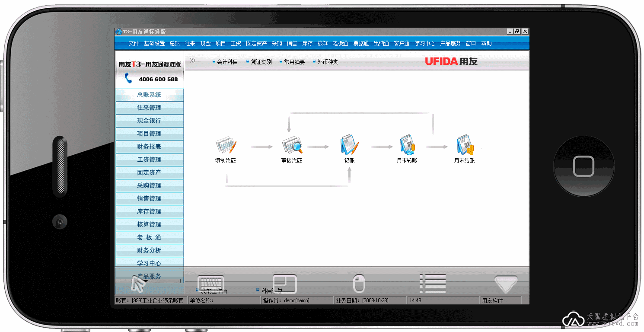Select 核算管理 in the sidebar

click(x=149, y=224)
